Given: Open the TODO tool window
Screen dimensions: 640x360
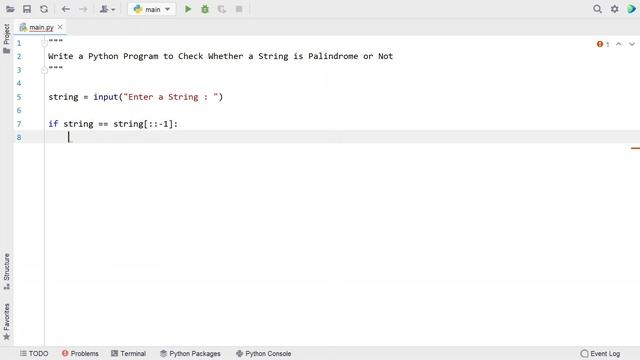Looking at the screenshot, I should [x=34, y=353].
